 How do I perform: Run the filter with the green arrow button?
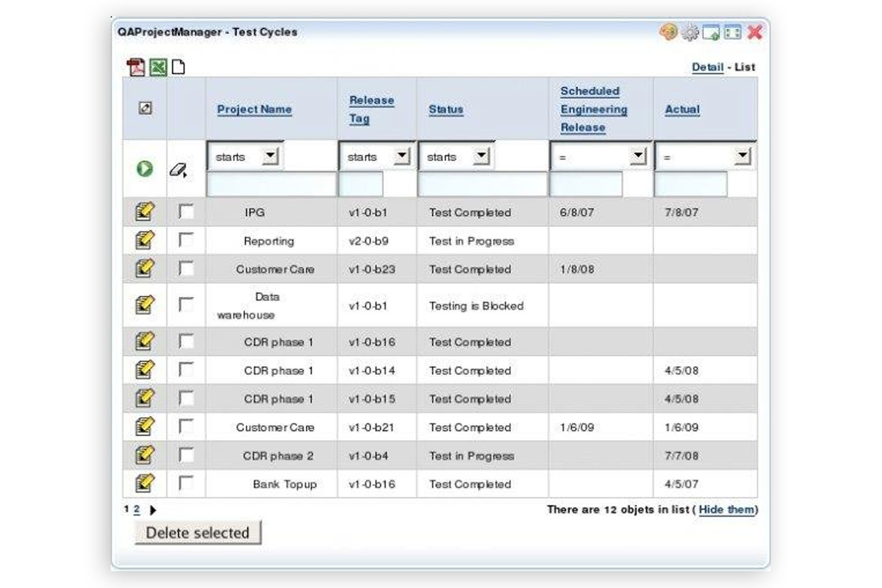143,169
